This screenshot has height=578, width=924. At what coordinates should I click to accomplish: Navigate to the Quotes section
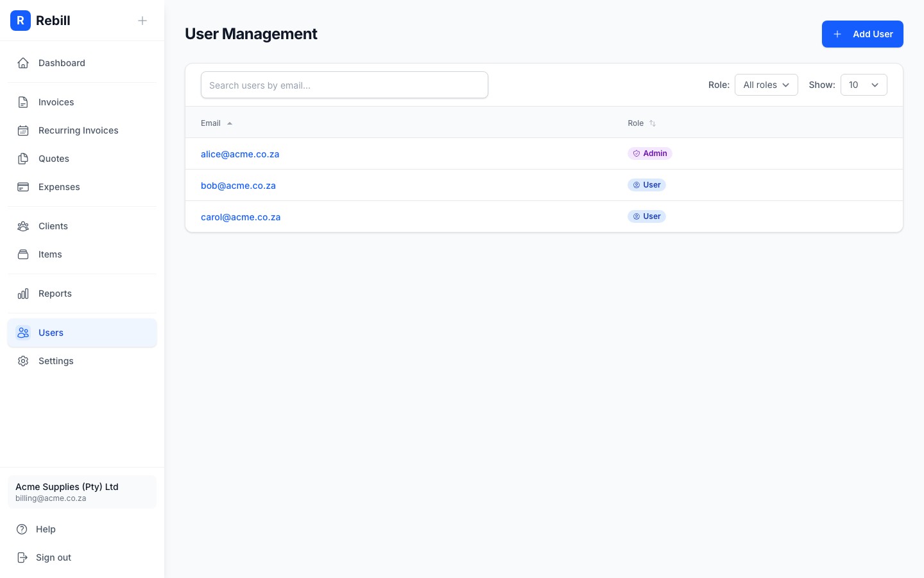point(54,159)
